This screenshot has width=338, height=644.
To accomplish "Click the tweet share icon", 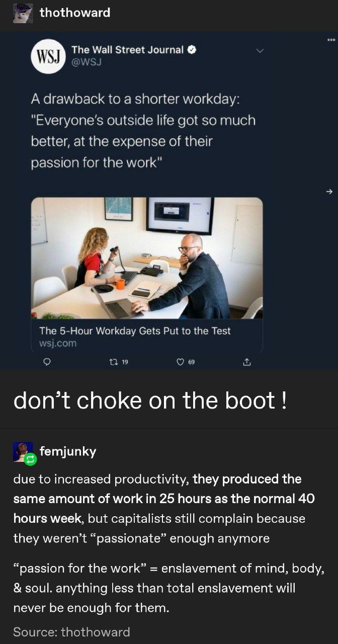I will click(x=246, y=361).
